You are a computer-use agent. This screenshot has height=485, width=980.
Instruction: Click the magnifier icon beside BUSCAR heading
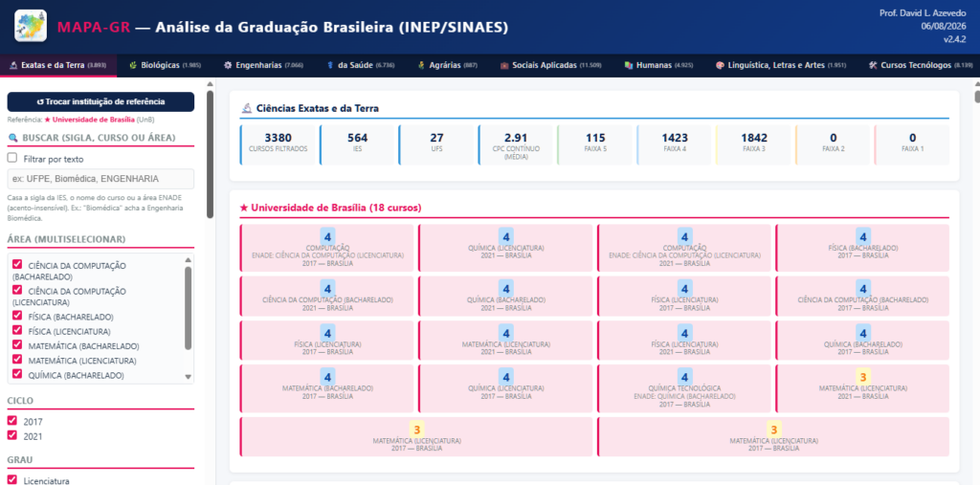tap(12, 138)
